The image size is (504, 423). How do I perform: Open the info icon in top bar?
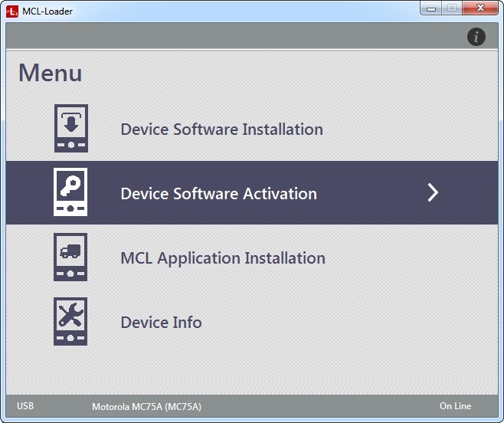click(x=476, y=37)
